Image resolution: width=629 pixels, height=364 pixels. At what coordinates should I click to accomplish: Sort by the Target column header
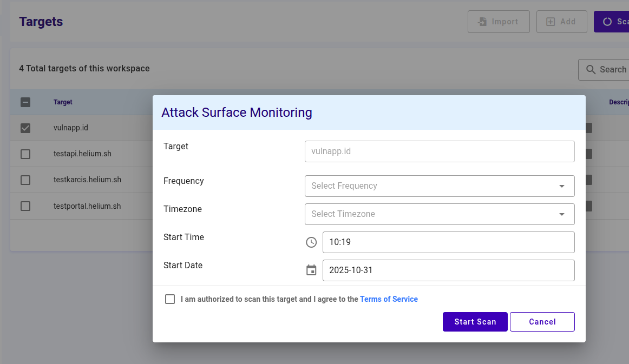coord(62,102)
